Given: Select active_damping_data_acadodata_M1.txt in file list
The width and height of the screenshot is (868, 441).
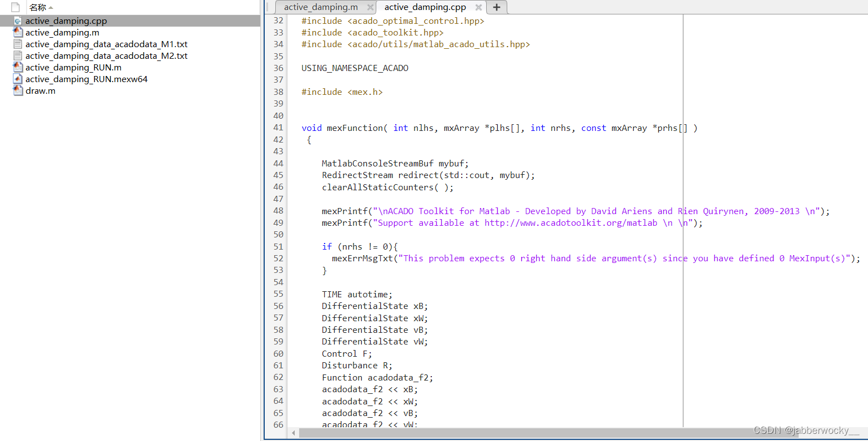Looking at the screenshot, I should coord(107,44).
